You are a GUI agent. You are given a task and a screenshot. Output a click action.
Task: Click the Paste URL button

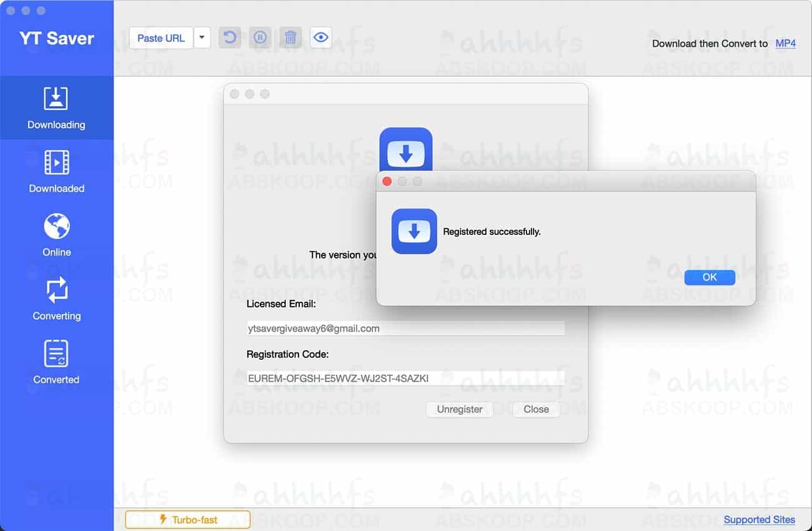[x=161, y=38]
